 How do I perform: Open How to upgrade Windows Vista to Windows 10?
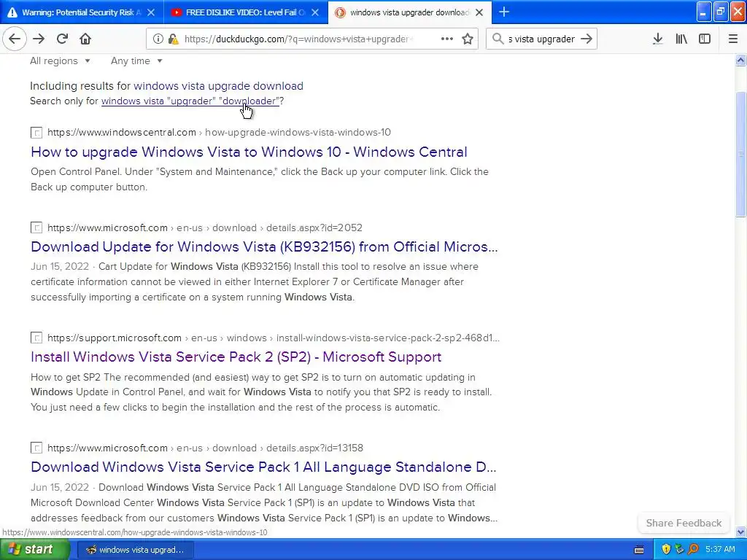coord(249,152)
